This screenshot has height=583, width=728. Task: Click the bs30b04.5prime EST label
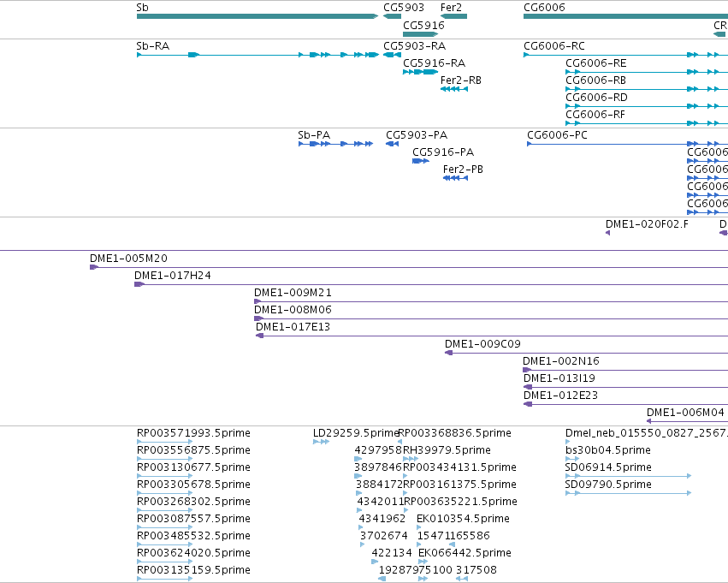607,450
